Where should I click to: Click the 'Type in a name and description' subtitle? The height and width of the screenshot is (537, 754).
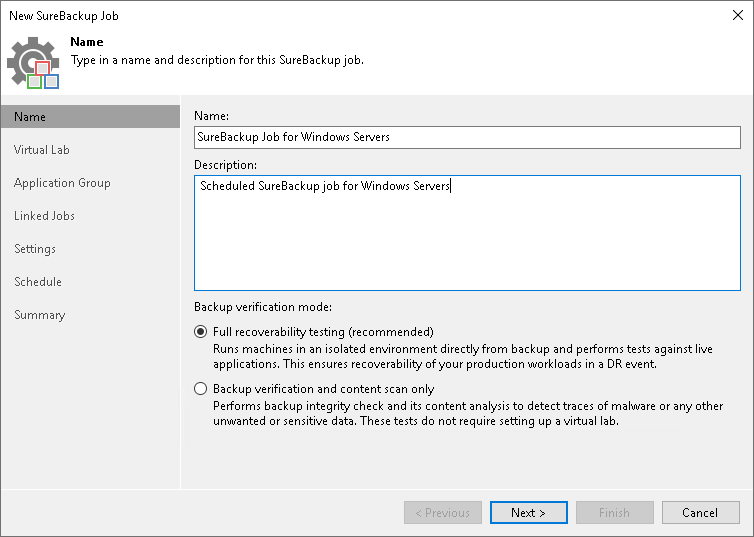pos(217,60)
